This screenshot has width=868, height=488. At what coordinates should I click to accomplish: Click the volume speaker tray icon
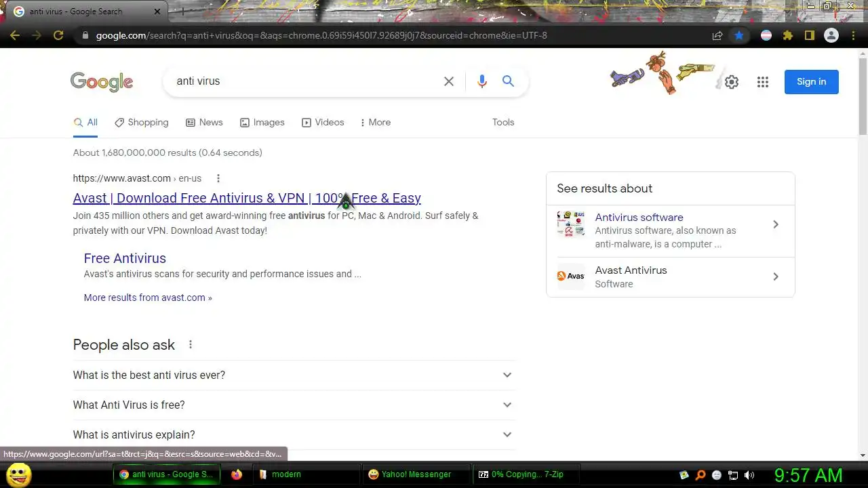pyautogui.click(x=749, y=475)
